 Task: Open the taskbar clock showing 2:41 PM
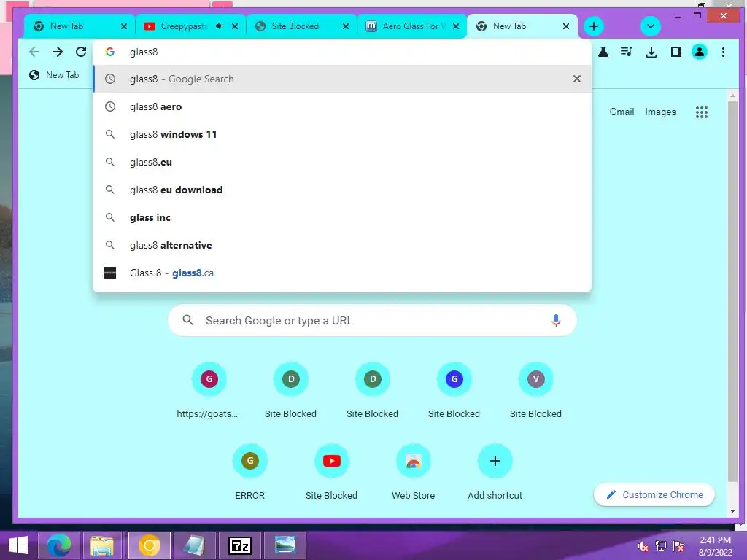715,546
